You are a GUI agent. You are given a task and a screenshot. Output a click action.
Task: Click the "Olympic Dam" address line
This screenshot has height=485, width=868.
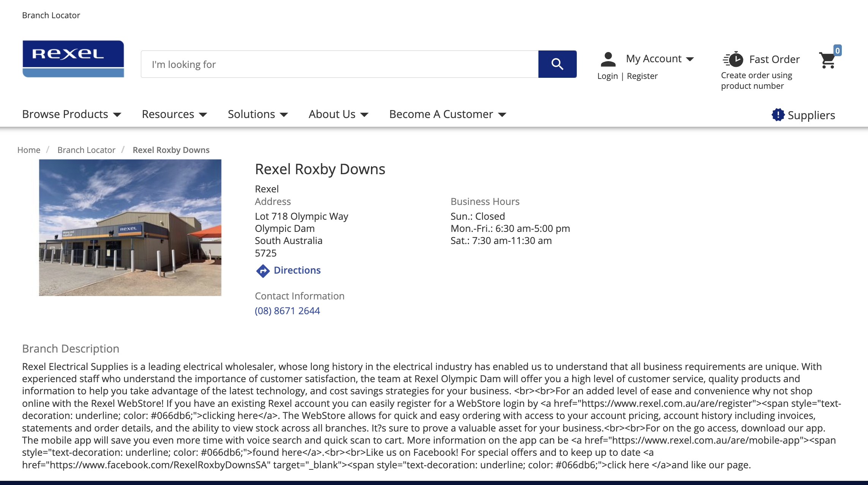coord(285,228)
